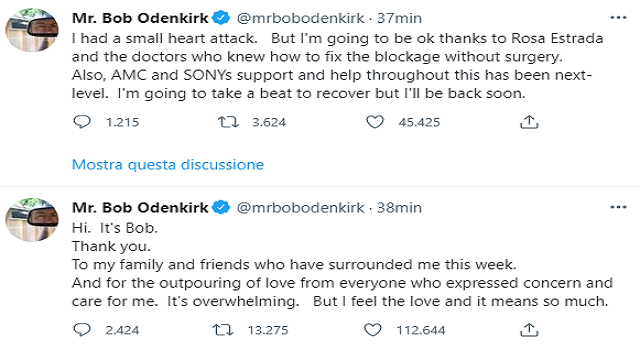Open Bob Odenkirk's avatar on the second tweet
640x360 pixels.
(32, 220)
